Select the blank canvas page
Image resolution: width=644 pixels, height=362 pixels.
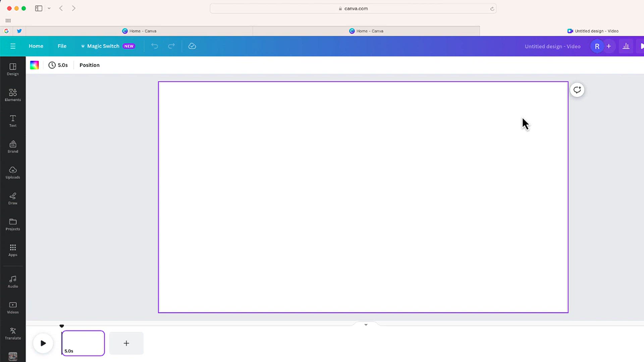363,197
